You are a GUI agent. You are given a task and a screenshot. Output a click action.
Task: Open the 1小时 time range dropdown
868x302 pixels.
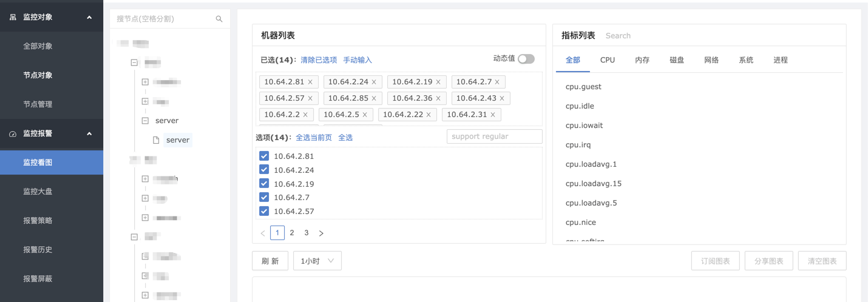click(317, 261)
